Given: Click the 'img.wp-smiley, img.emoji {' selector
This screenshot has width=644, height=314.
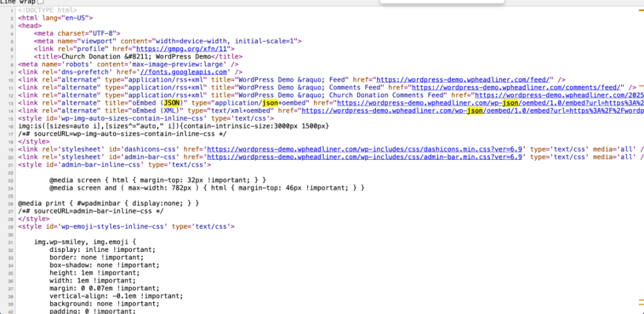Looking at the screenshot, I should tap(85, 242).
